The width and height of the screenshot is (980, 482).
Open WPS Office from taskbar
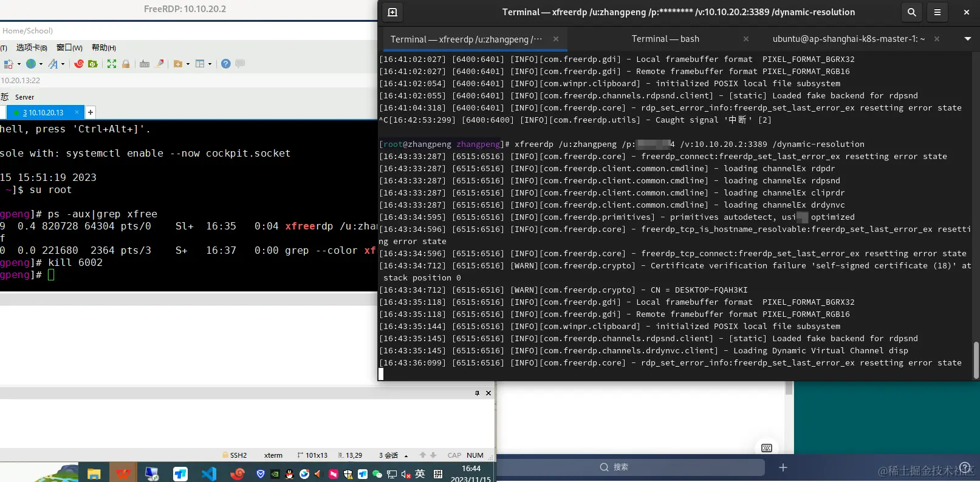coord(123,474)
